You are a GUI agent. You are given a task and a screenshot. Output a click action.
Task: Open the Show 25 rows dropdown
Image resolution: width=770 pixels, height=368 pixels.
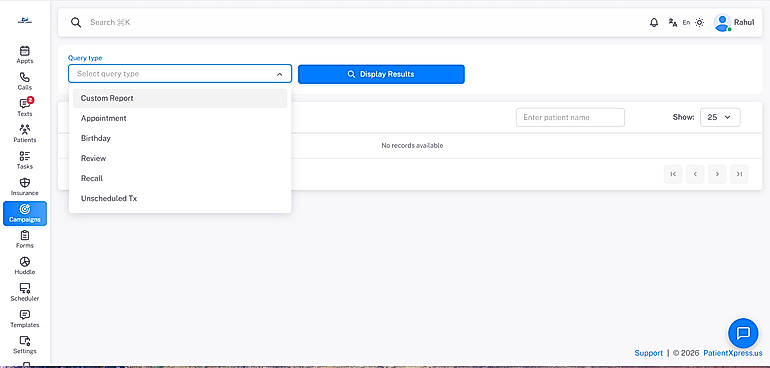720,117
